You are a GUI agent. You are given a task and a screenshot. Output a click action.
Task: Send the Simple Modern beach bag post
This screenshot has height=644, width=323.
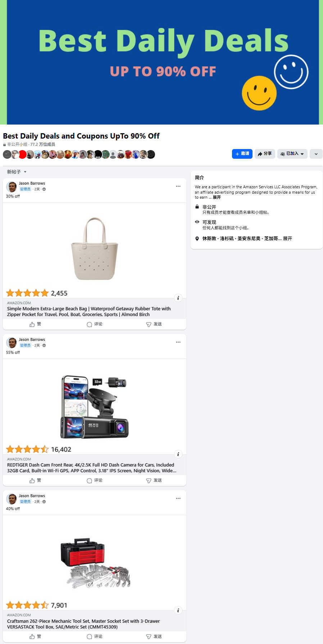154,324
